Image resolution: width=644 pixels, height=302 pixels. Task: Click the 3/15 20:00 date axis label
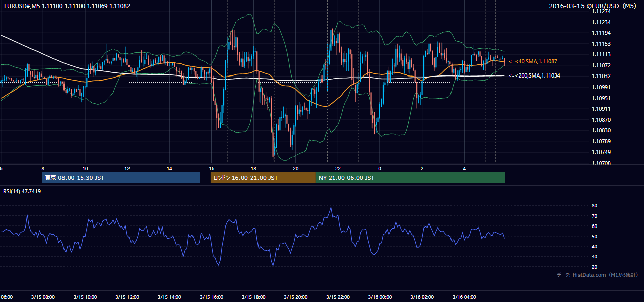(295, 297)
